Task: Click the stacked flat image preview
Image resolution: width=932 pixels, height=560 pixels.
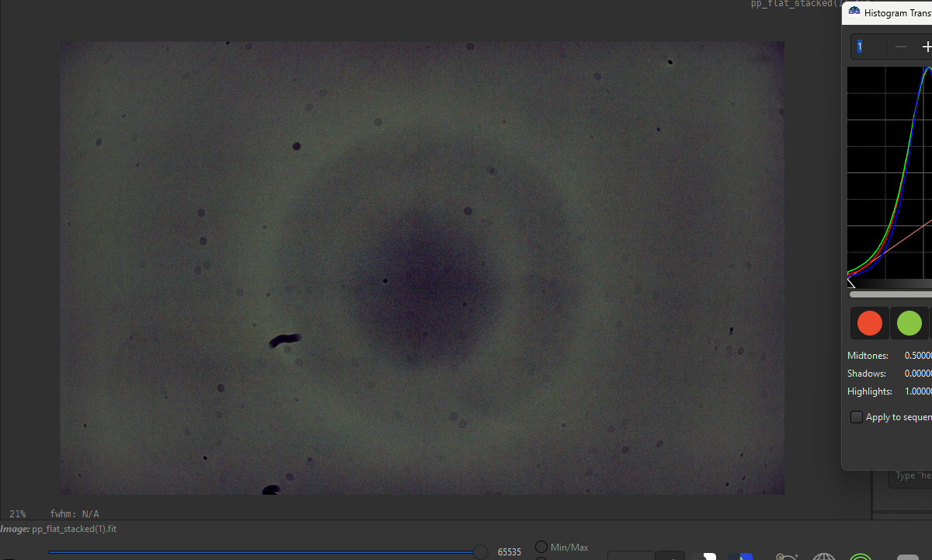Action: [x=423, y=268]
